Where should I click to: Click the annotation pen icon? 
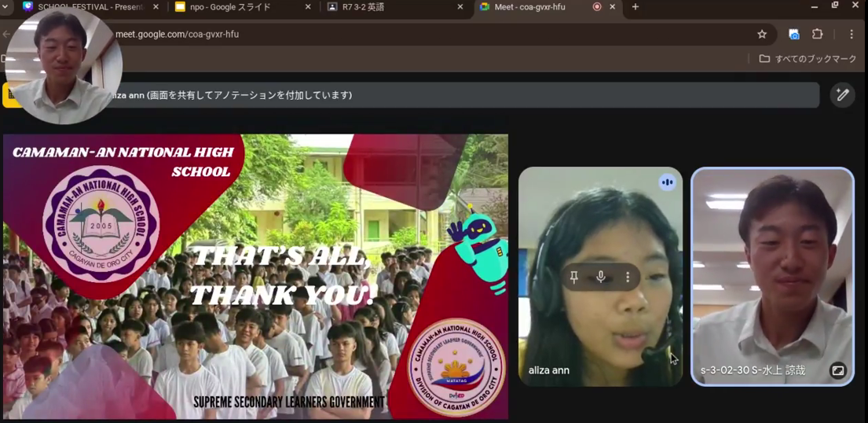click(x=842, y=95)
